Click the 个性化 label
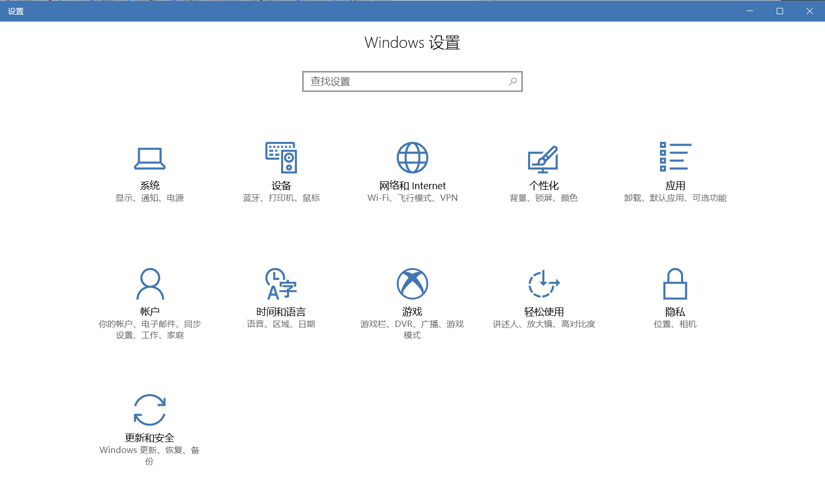Screen dimensions: 825x504 click(544, 186)
